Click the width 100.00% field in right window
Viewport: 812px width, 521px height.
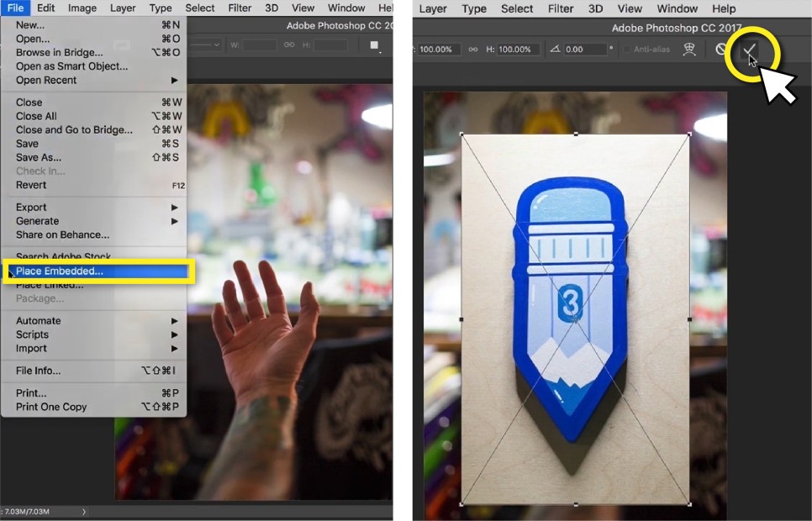tap(439, 50)
